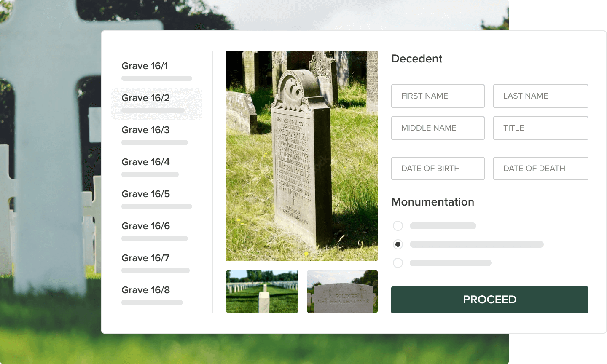Open the DATE OF BIRTH field
607x364 pixels.
[x=438, y=169]
